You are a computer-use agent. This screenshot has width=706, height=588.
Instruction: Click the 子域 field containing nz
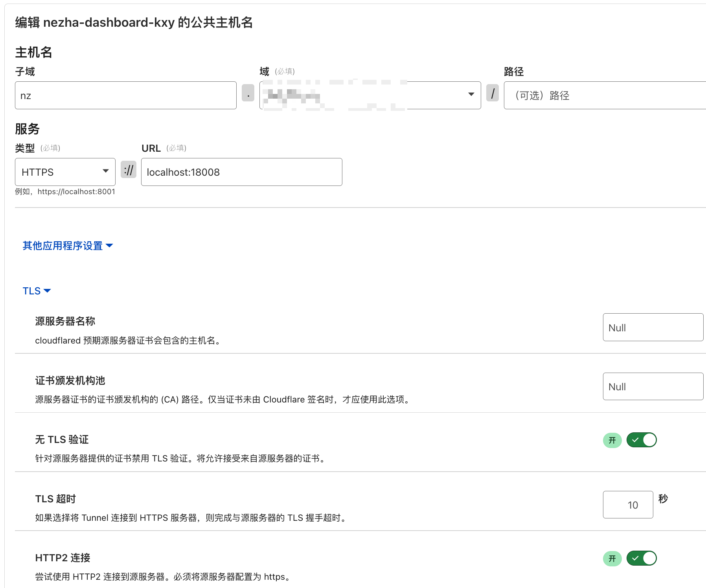click(126, 95)
